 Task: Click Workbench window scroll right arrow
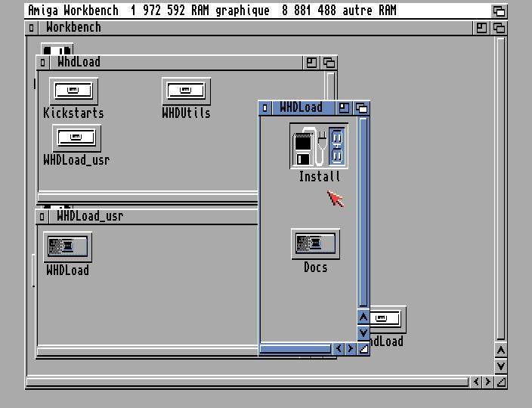coord(488,382)
